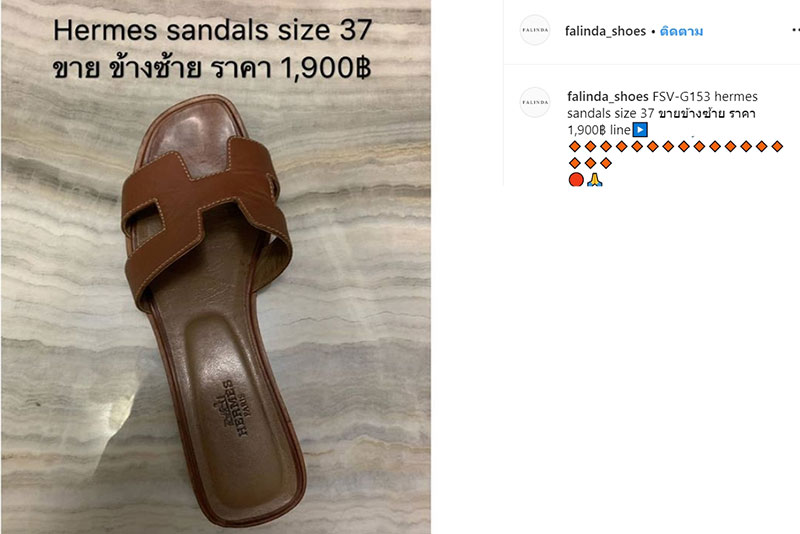This screenshot has width=800, height=534.
Task: Click the FALINDA avatar beside the caption
Action: [x=535, y=103]
